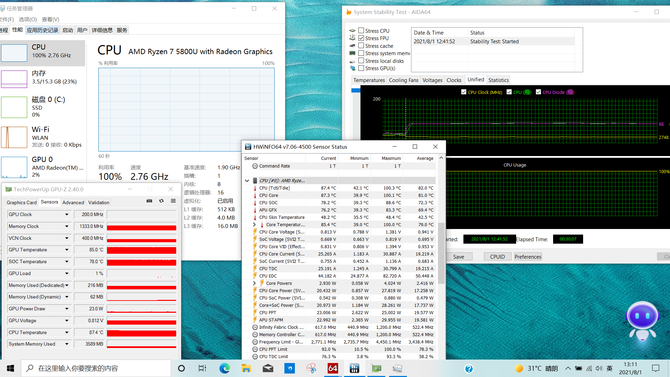Image resolution: width=670 pixels, height=377 pixels.
Task: Collapse CPU [#0] AMD Ryzen group in HWiNFO
Action: click(247, 181)
